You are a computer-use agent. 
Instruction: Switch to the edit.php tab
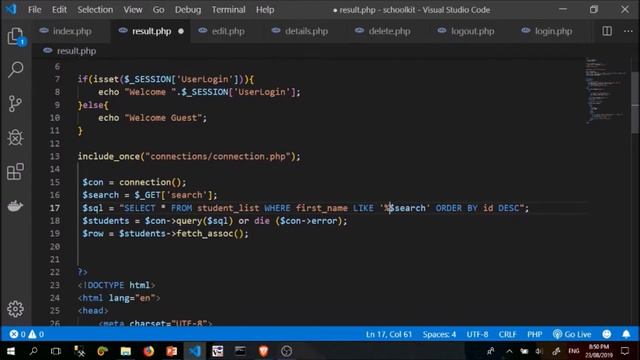tap(227, 31)
